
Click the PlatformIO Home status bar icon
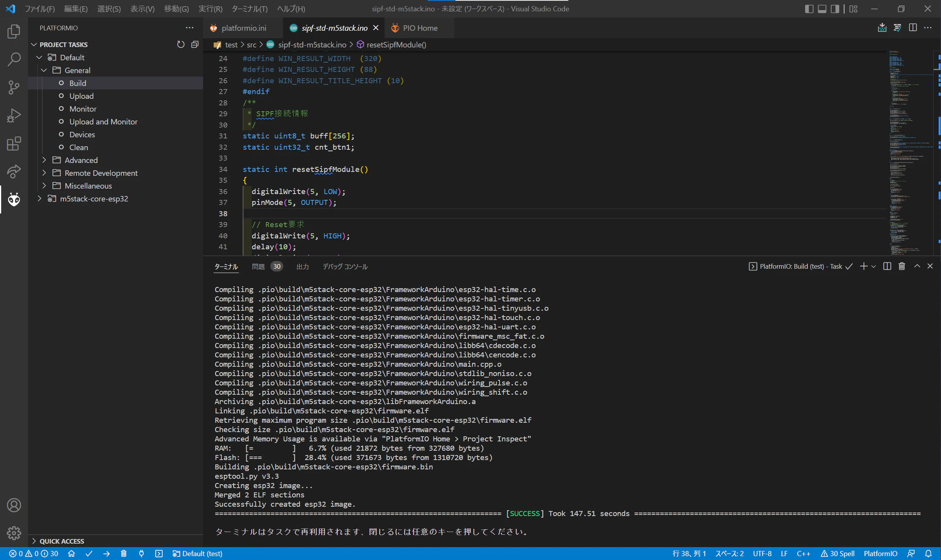point(71,553)
